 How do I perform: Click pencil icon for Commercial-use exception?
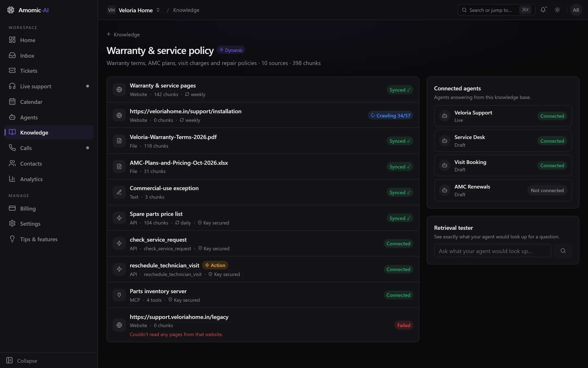[x=119, y=192]
